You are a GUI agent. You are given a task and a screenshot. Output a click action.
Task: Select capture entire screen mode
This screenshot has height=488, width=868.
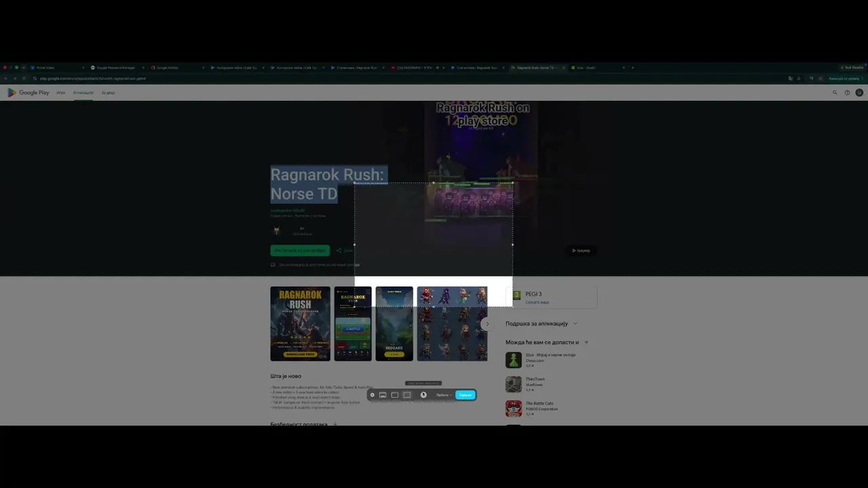(382, 395)
